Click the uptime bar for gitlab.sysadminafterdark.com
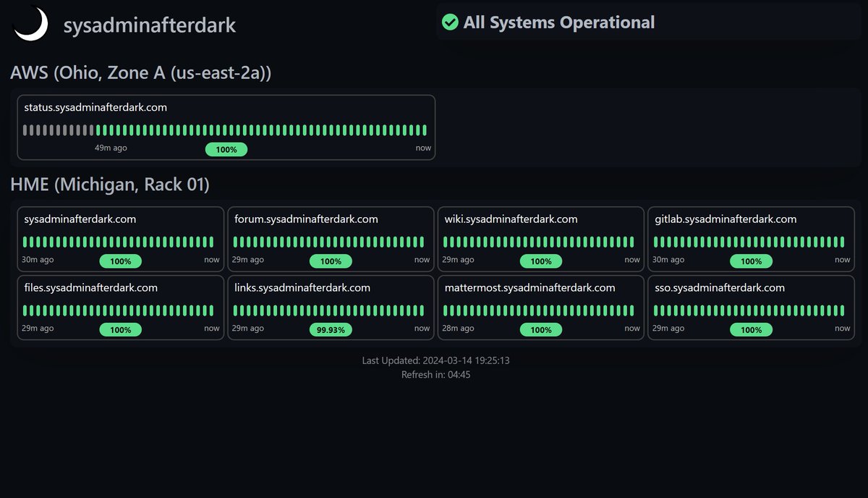Image resolution: width=868 pixels, height=498 pixels. [750, 242]
